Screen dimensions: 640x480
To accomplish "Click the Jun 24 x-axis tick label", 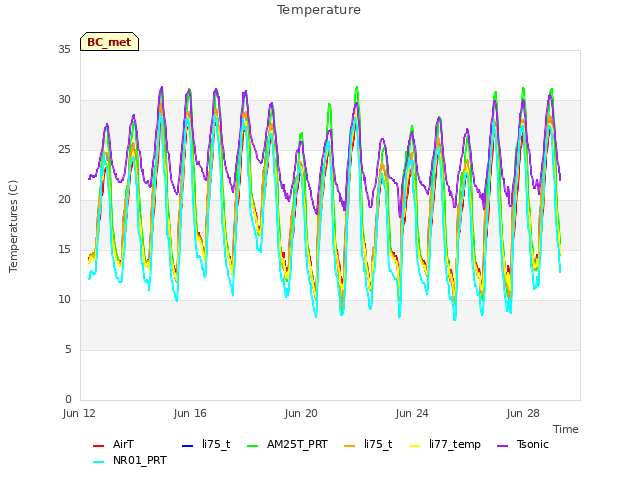I will point(412,413).
